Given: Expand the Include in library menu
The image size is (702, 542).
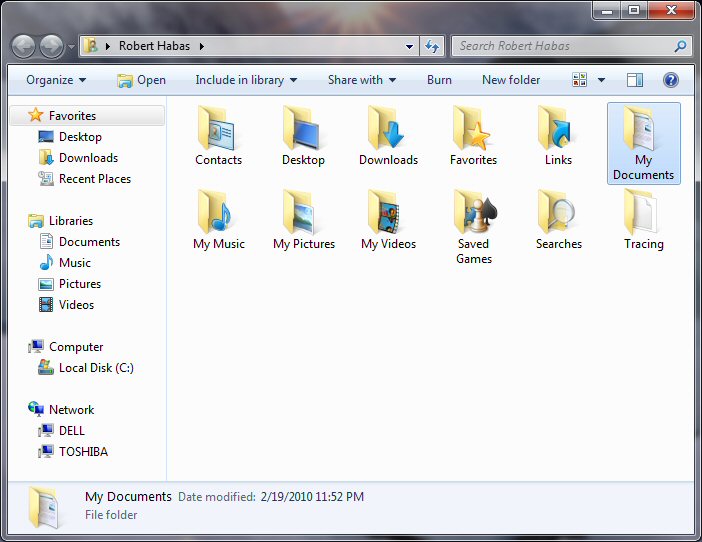Looking at the screenshot, I should (x=246, y=80).
